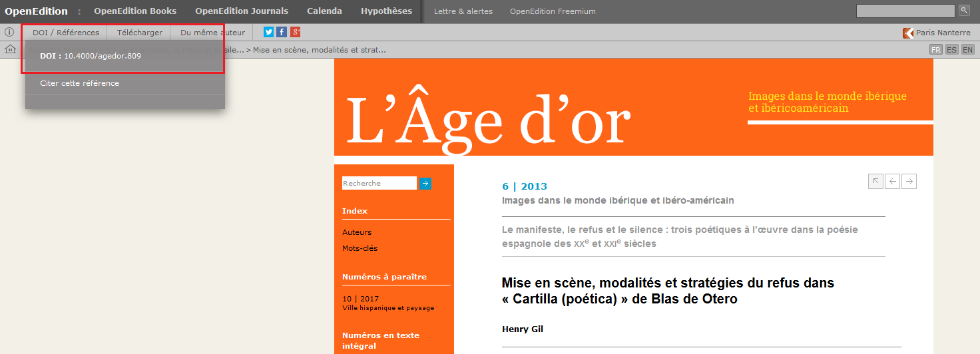Screen dimensions: 980x354
Task: Select the FR language option
Action: [935, 50]
